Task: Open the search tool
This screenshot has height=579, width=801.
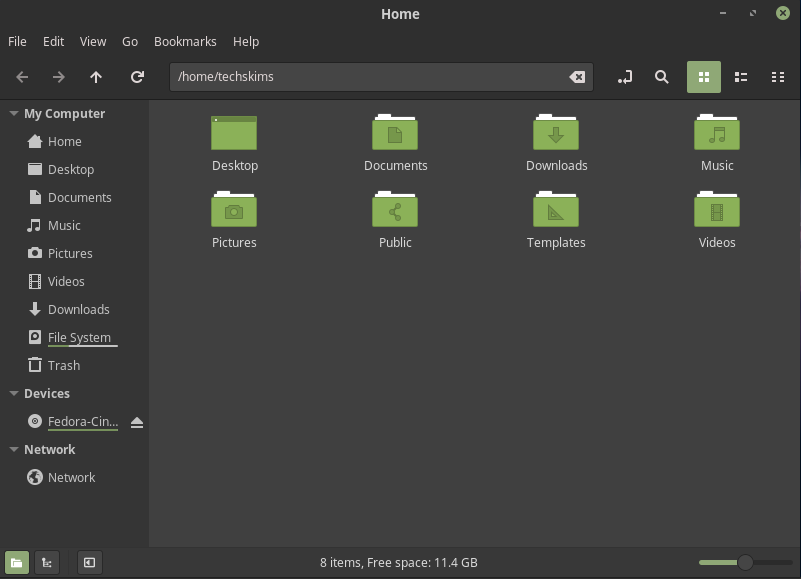Action: [x=661, y=77]
